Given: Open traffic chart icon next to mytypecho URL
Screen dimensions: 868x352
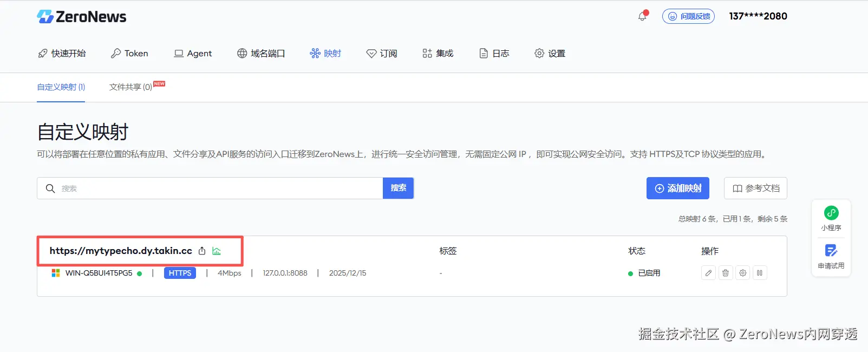Looking at the screenshot, I should pyautogui.click(x=217, y=251).
